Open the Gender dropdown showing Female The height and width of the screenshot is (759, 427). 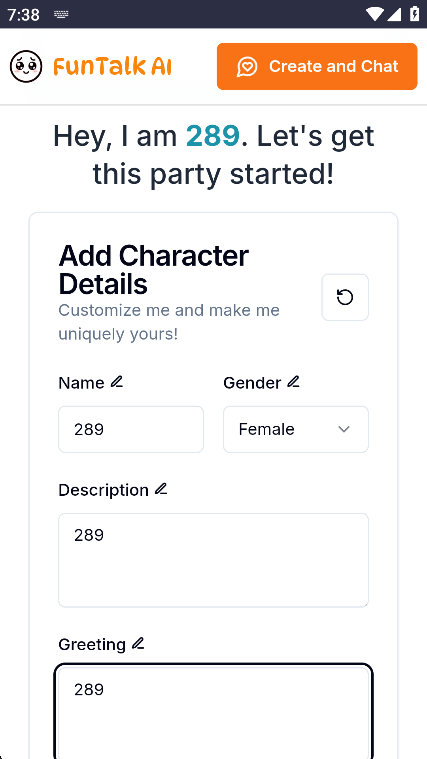[296, 429]
